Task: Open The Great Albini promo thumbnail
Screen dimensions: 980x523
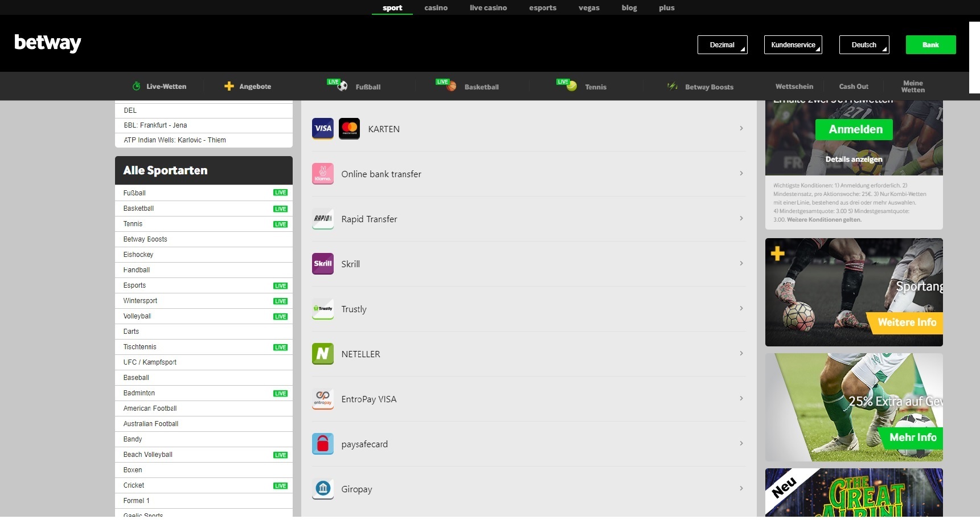Action: pyautogui.click(x=854, y=493)
